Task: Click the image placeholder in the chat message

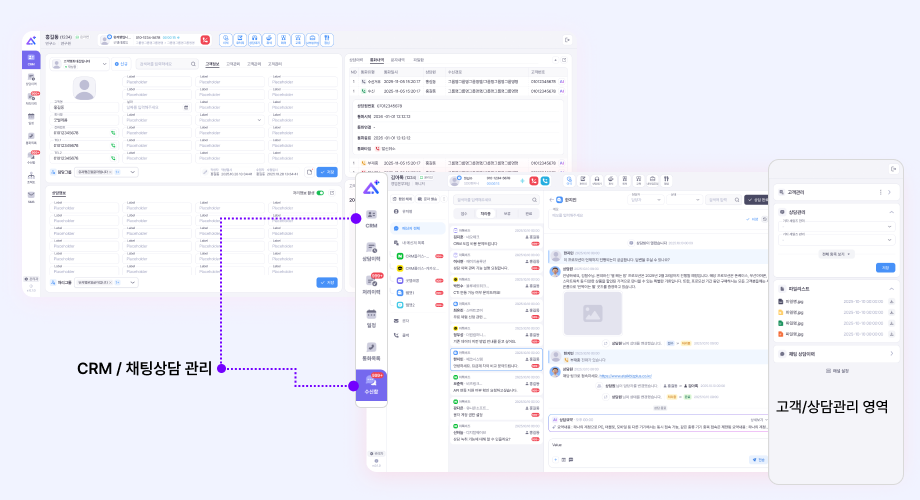Action: click(x=593, y=313)
